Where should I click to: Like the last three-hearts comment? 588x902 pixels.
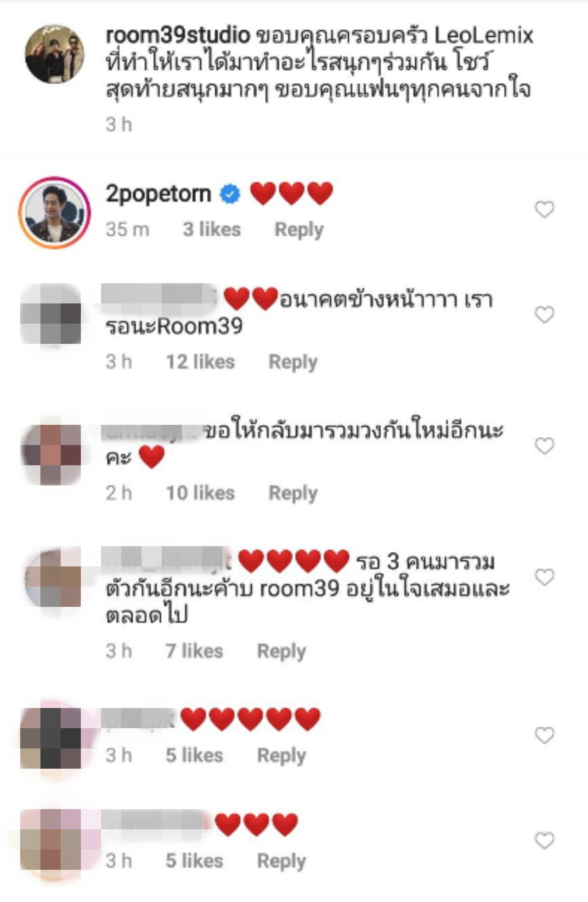[544, 840]
